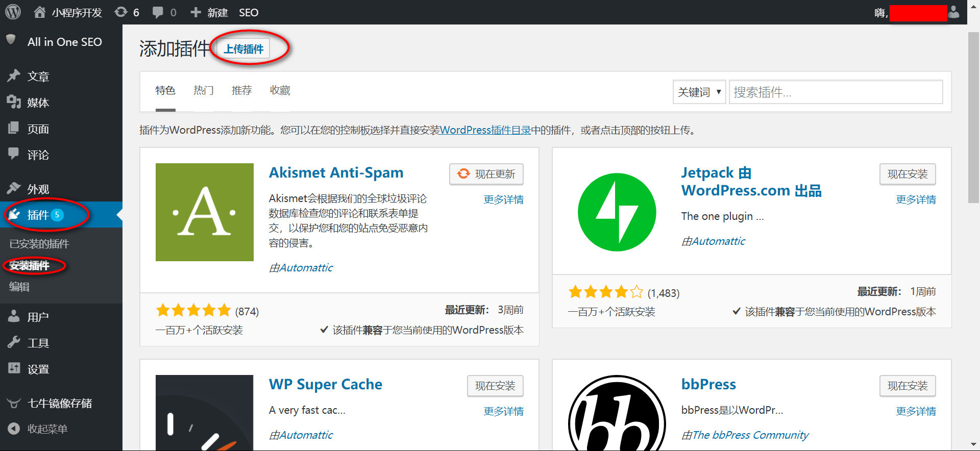Open the Akismet Anti-Spam title link
This screenshot has width=980, height=451.
point(336,172)
